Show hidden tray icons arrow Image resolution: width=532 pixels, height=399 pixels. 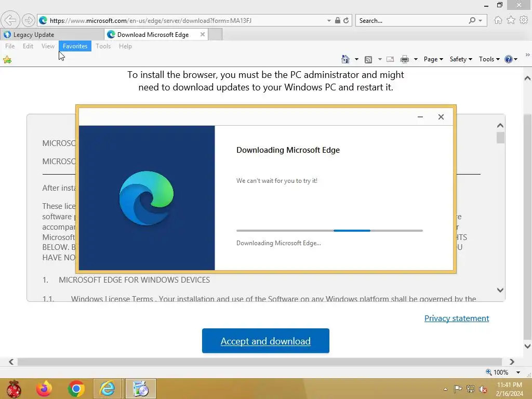[x=445, y=389]
